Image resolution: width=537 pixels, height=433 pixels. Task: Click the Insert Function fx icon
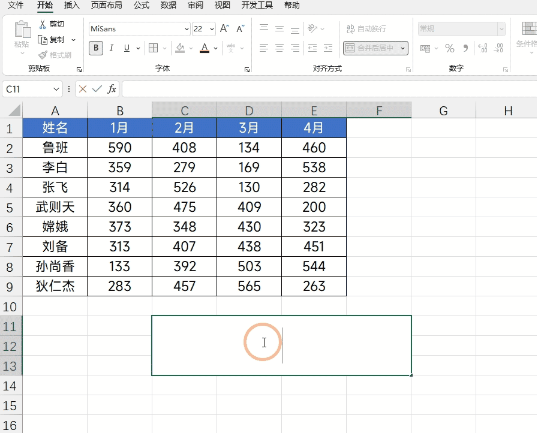[112, 89]
